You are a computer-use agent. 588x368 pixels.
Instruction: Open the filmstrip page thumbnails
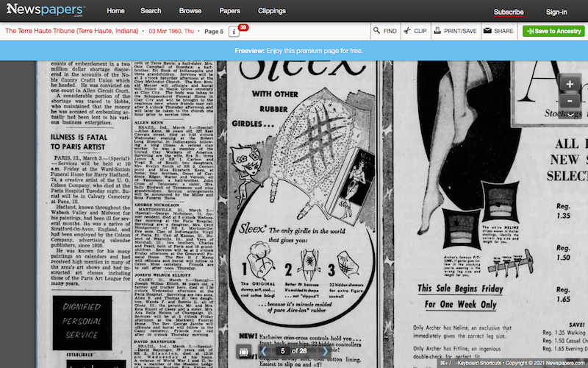(x=243, y=352)
